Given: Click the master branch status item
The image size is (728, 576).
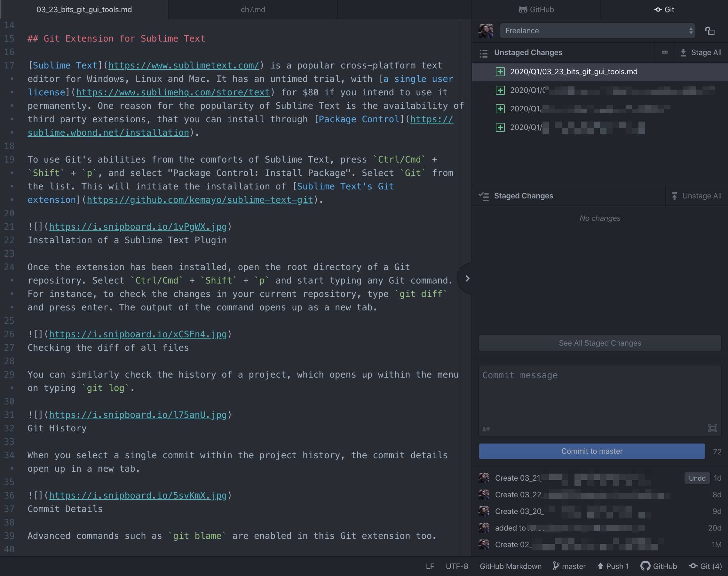Looking at the screenshot, I should (569, 566).
